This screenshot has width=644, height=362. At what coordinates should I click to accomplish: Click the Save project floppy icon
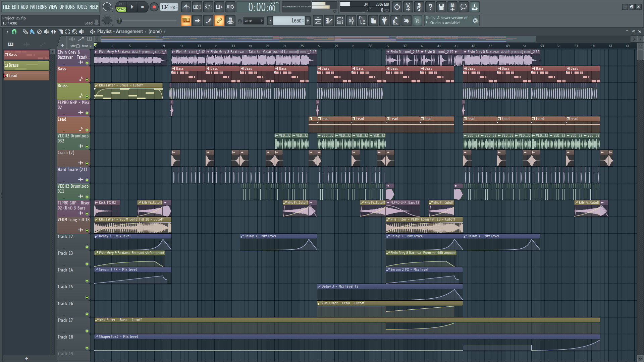[441, 7]
